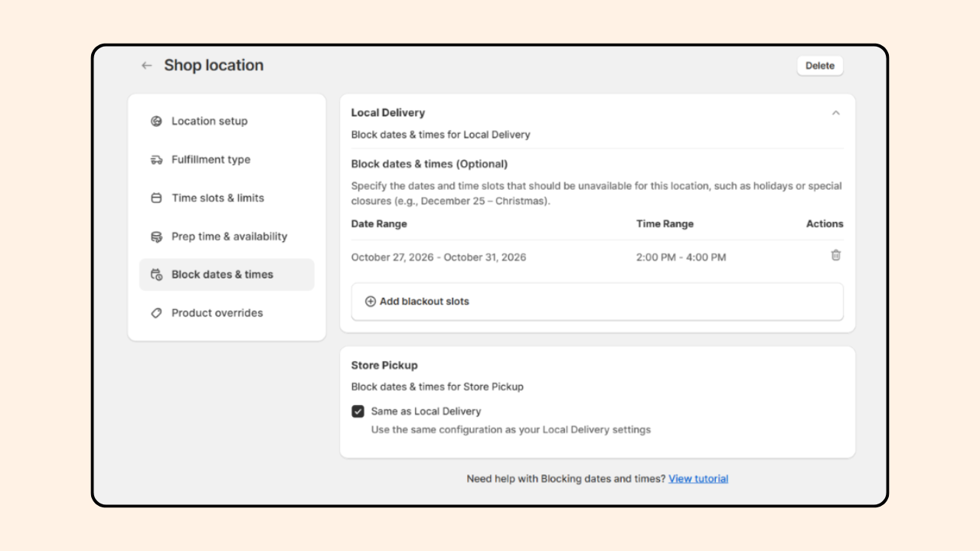Screen dimensions: 980x551
Task: Select Block dates & times in the sidebar
Action: click(227, 275)
